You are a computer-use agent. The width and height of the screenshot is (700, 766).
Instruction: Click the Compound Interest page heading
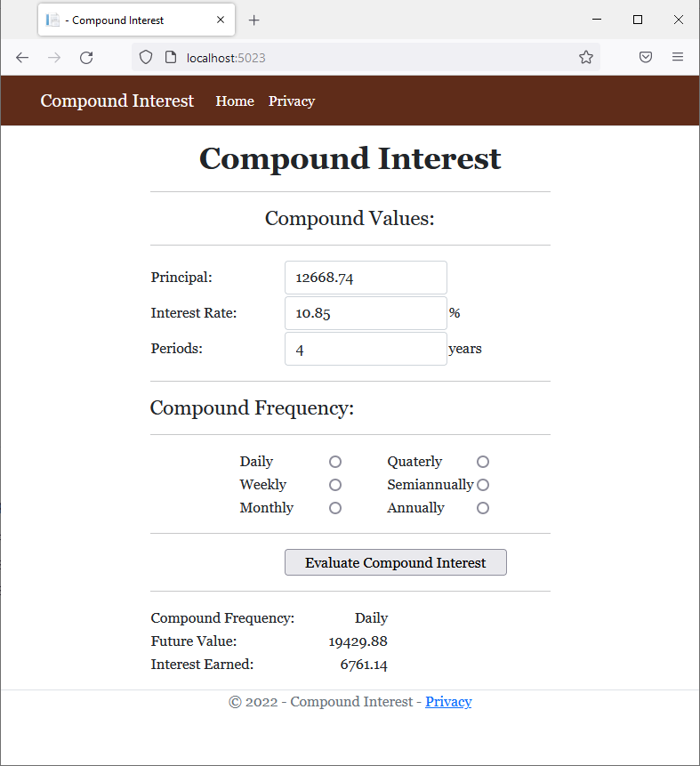click(350, 158)
